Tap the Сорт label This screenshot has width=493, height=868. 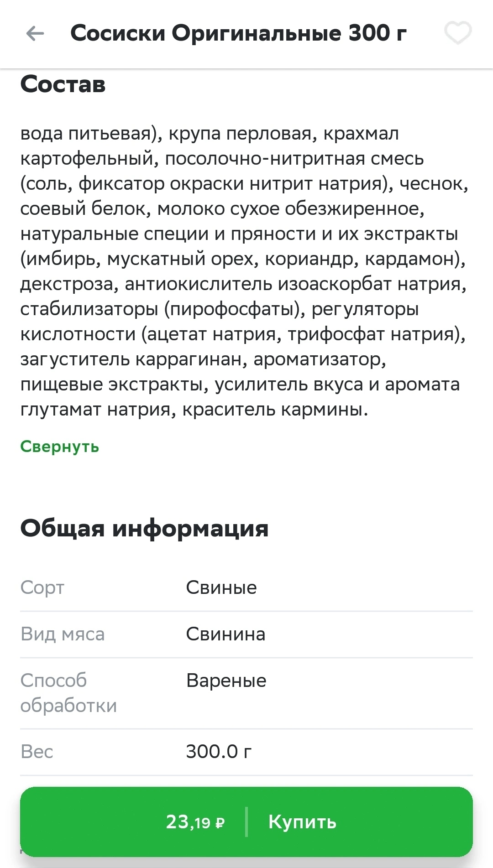click(42, 587)
